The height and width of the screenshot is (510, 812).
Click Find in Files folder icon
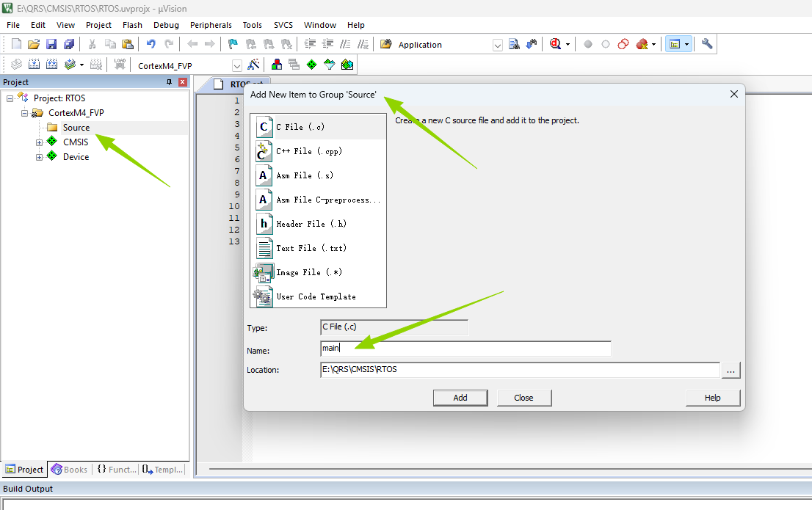(385, 45)
